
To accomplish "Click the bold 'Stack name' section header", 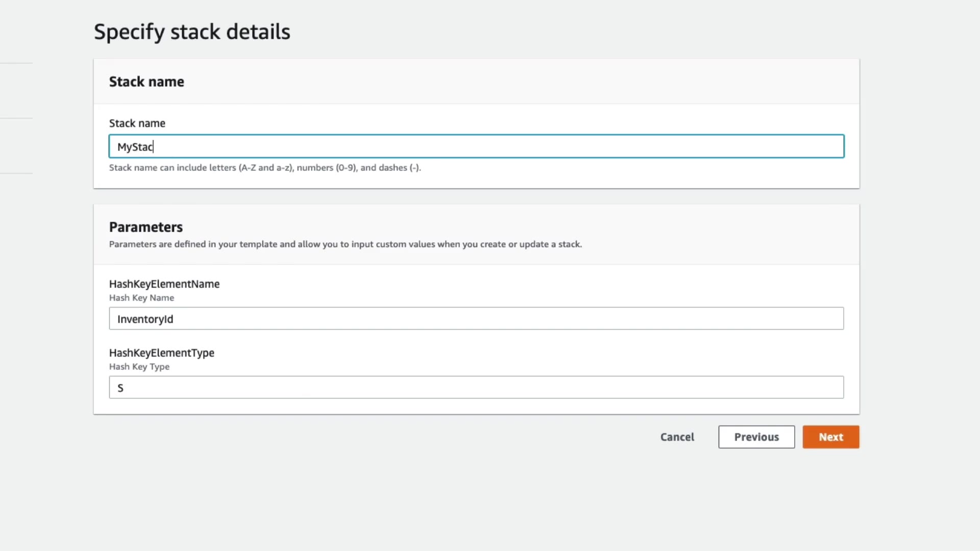I will [x=146, y=82].
